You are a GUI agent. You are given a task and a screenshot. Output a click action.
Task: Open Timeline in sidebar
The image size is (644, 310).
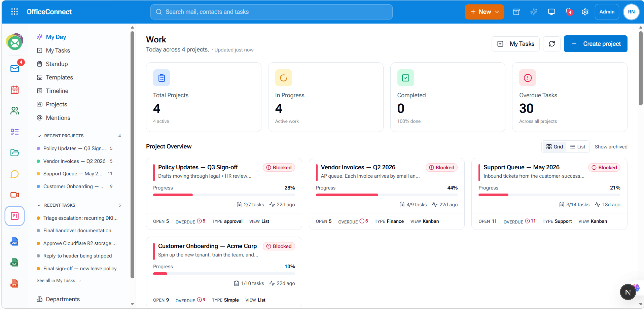pos(57,91)
